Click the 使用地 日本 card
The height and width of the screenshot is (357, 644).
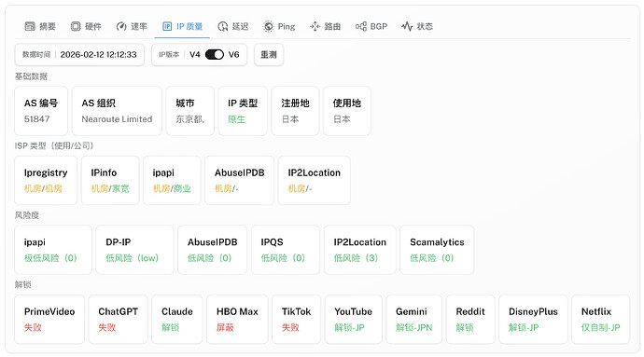click(347, 111)
